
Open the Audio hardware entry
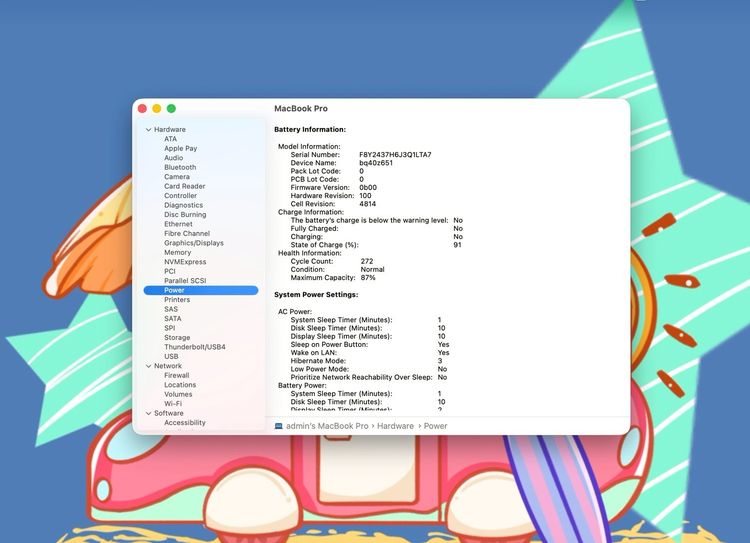pyautogui.click(x=173, y=158)
